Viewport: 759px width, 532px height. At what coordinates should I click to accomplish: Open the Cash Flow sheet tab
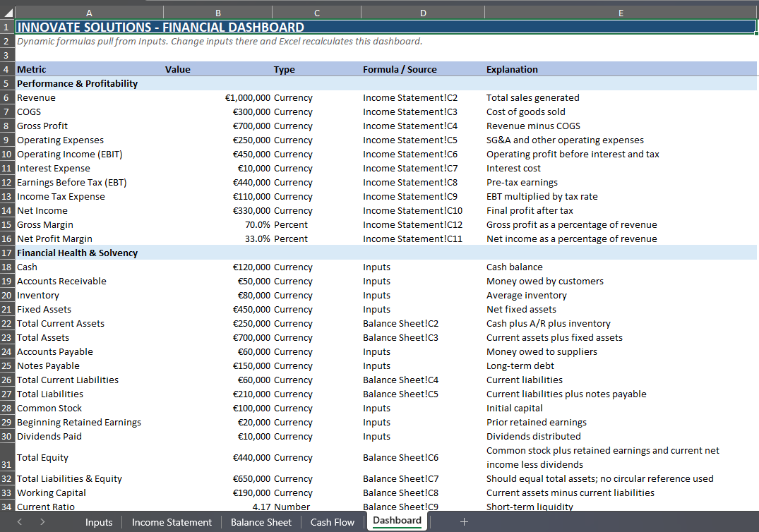[x=333, y=522]
